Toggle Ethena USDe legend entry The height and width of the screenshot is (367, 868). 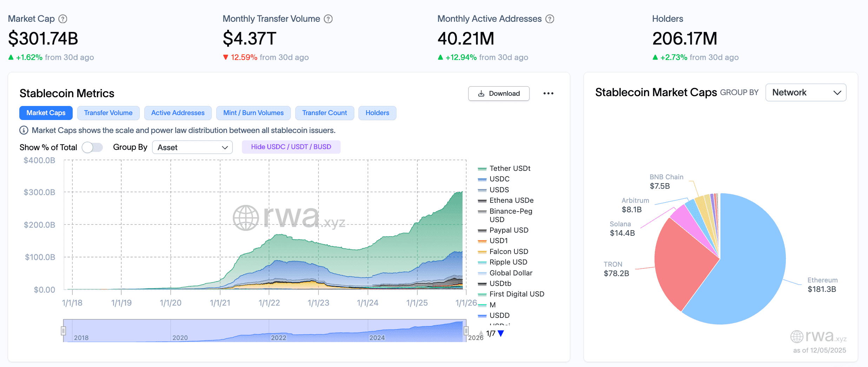(511, 200)
